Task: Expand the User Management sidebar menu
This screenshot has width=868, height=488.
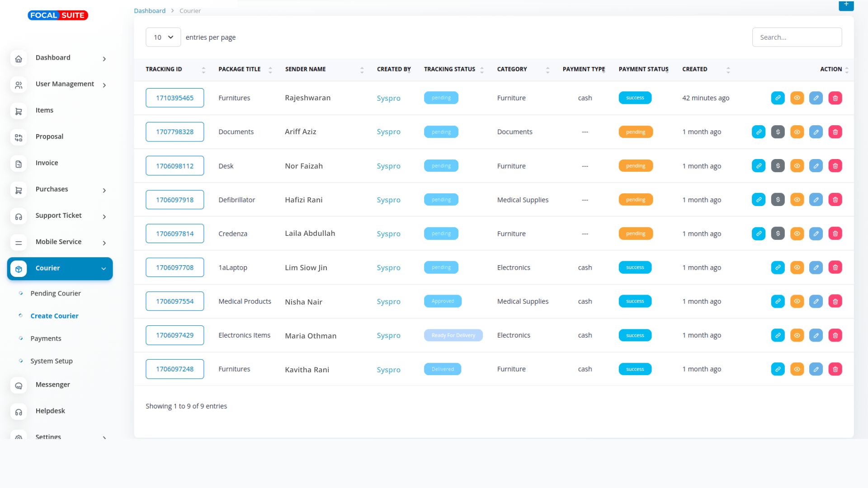Action: coord(65,84)
